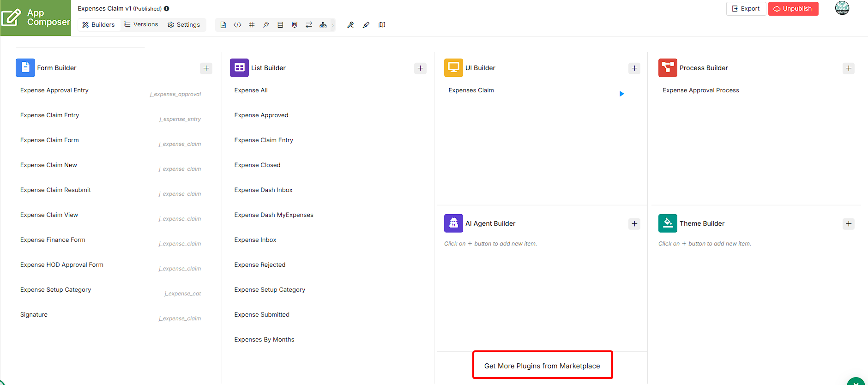Open the Expense Claim Entry form

pos(50,115)
